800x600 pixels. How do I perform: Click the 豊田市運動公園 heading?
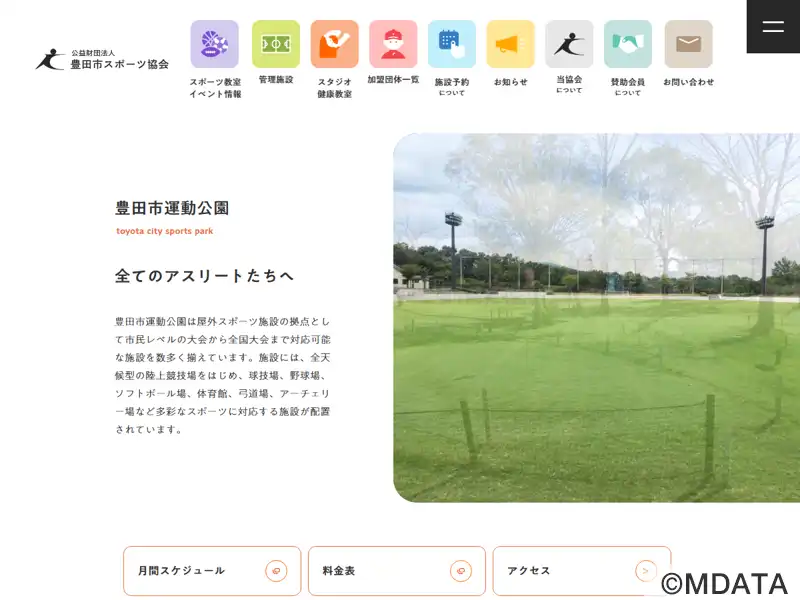click(172, 208)
